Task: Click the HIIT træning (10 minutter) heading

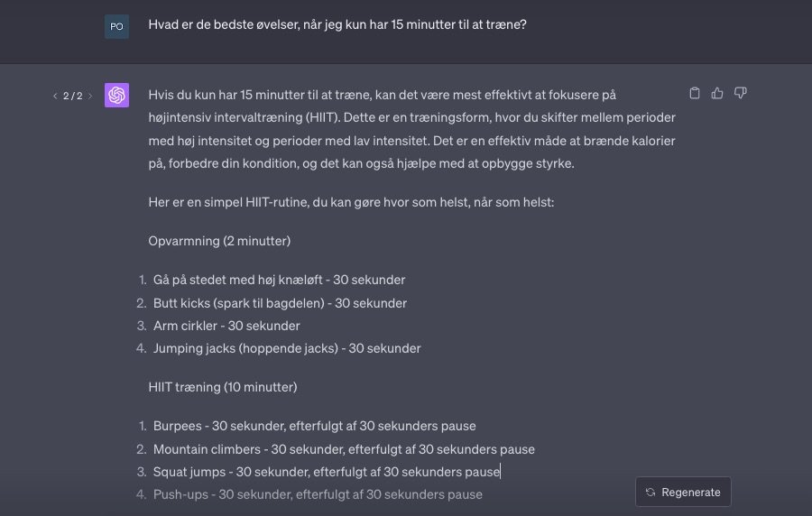Action: click(223, 387)
